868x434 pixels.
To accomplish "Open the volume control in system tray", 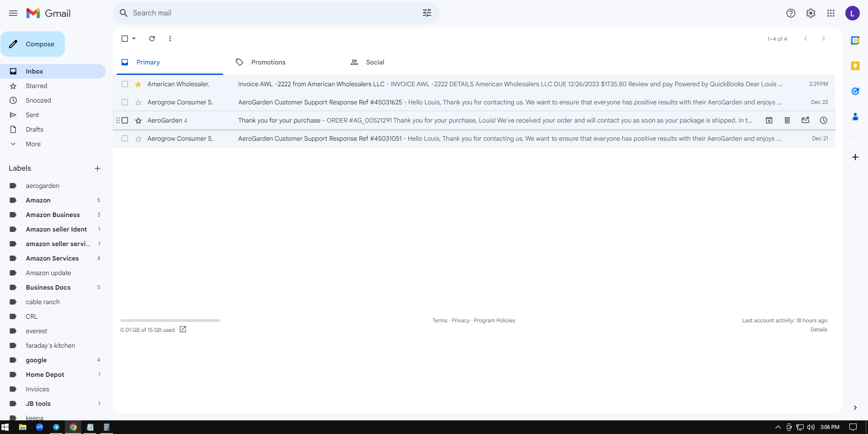I will 811,427.
